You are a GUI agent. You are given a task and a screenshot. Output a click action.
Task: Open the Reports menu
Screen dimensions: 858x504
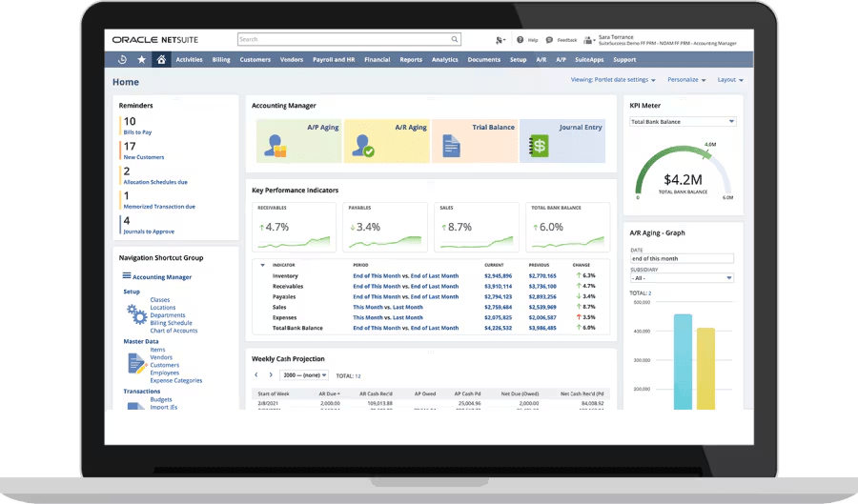(411, 59)
